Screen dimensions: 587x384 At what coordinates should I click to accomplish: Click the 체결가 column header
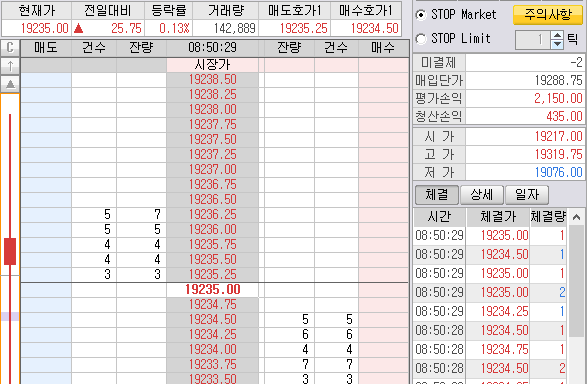498,217
